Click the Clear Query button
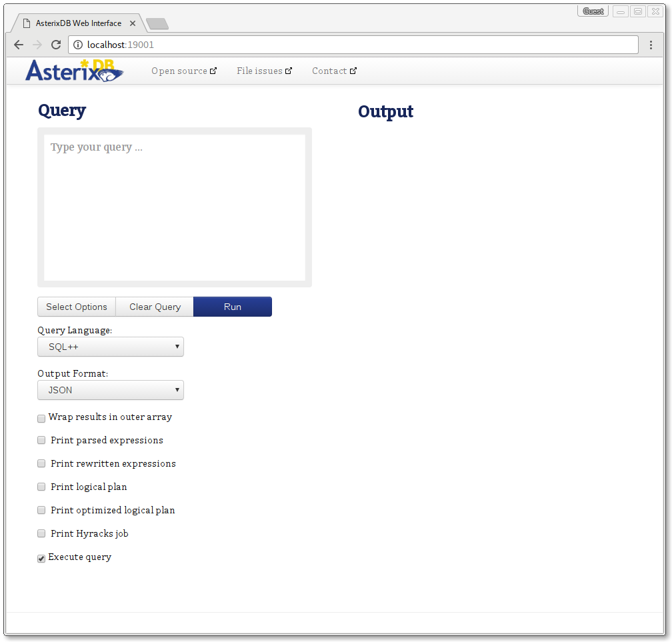 pyautogui.click(x=155, y=307)
